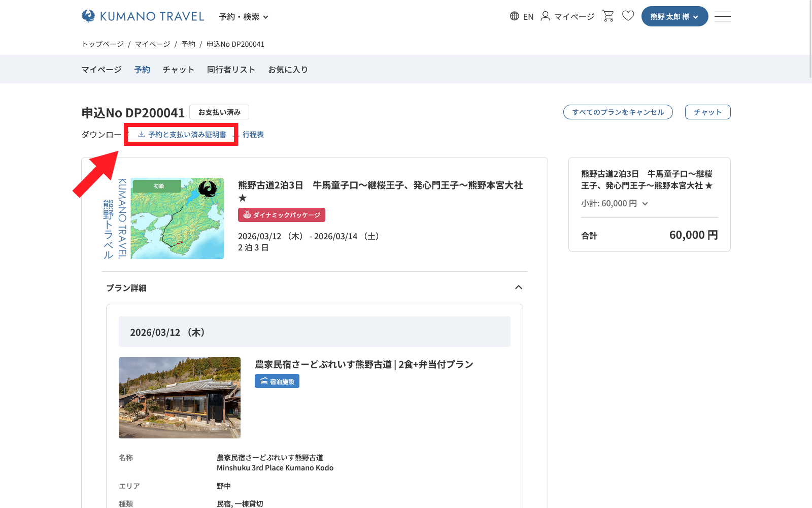The image size is (812, 508).
Task: Click the トップページ breadcrumb link
Action: click(103, 44)
